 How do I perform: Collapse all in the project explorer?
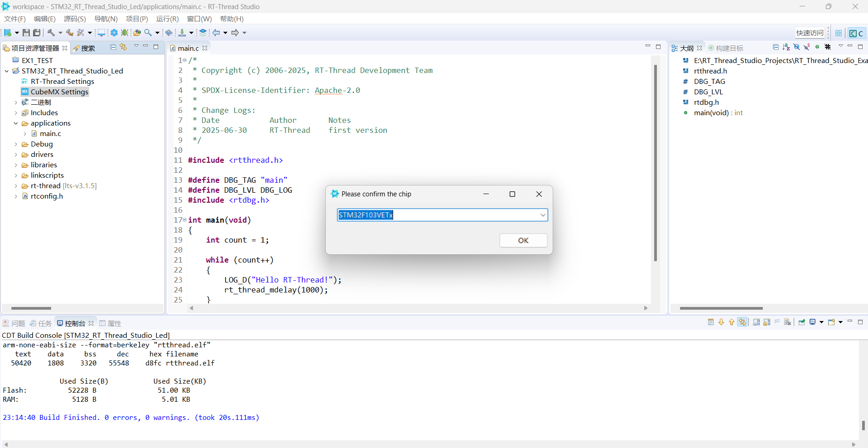pyautogui.click(x=113, y=47)
